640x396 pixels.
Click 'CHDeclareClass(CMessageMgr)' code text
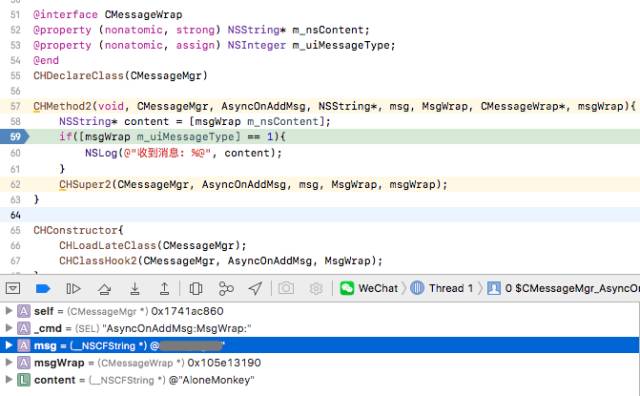[120, 76]
